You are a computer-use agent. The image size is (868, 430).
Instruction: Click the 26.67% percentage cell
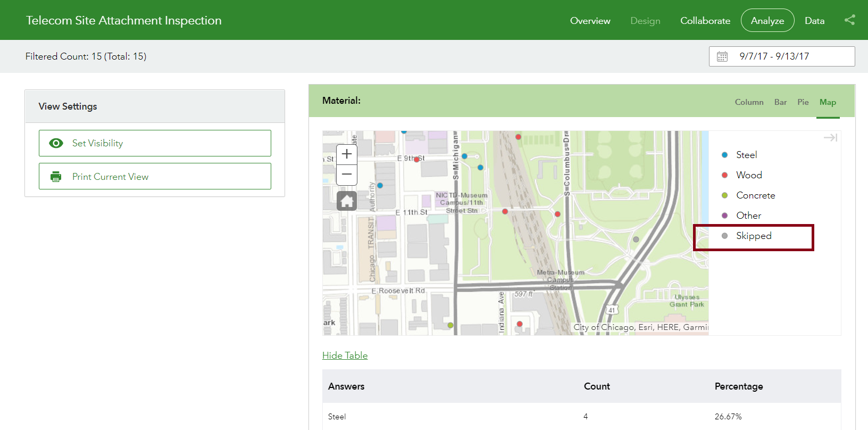tap(728, 417)
